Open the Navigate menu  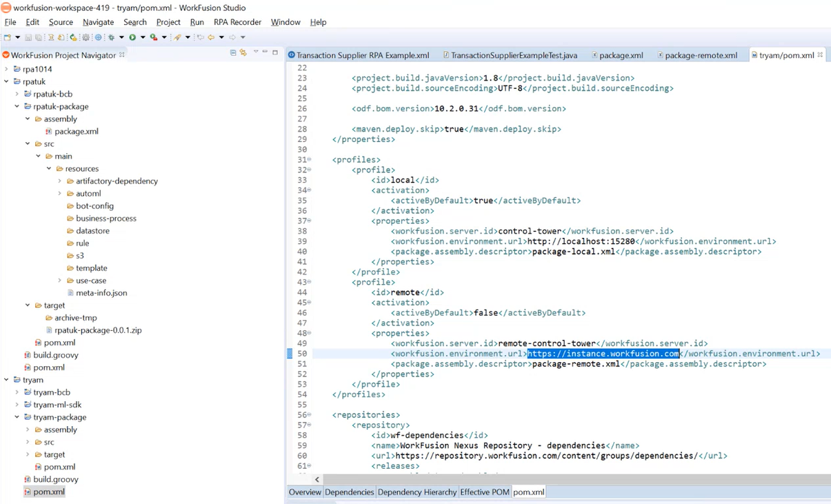tap(98, 22)
